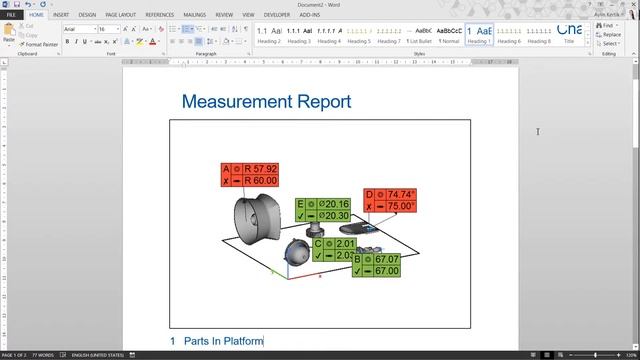Open line spacing dropdown
This screenshot has width=640, height=360.
click(x=211, y=42)
